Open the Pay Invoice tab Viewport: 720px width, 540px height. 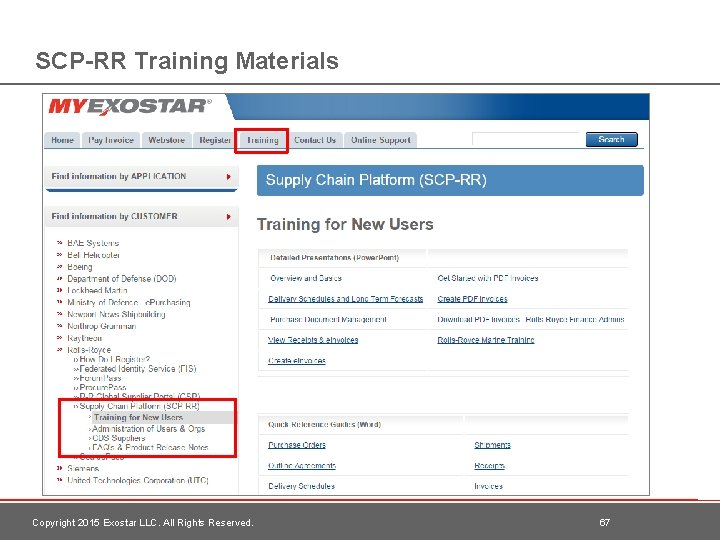111,140
